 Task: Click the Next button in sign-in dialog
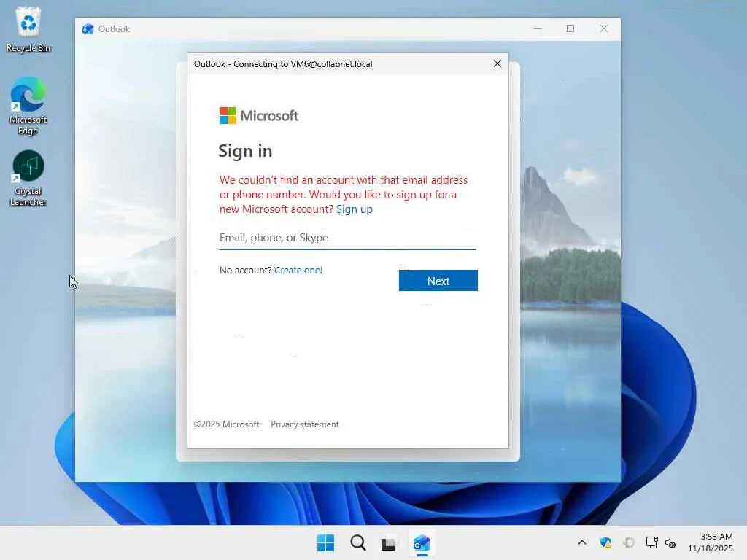tap(438, 281)
